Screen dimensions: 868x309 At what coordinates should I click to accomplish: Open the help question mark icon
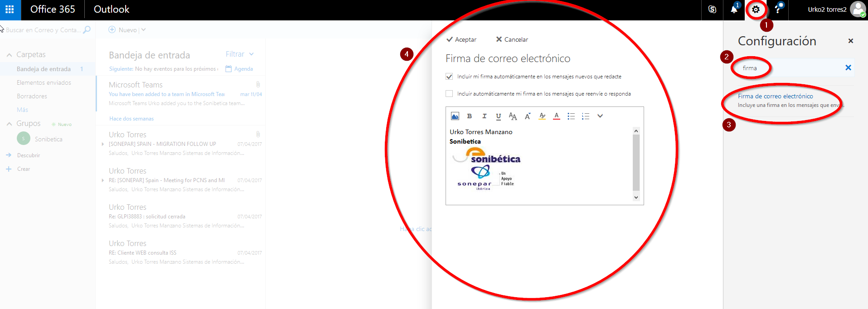tap(778, 10)
